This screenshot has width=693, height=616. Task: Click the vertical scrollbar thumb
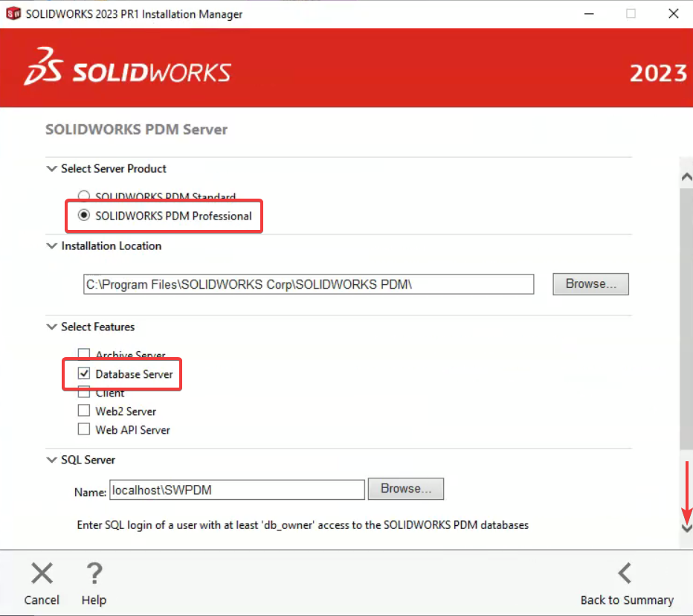(686, 318)
